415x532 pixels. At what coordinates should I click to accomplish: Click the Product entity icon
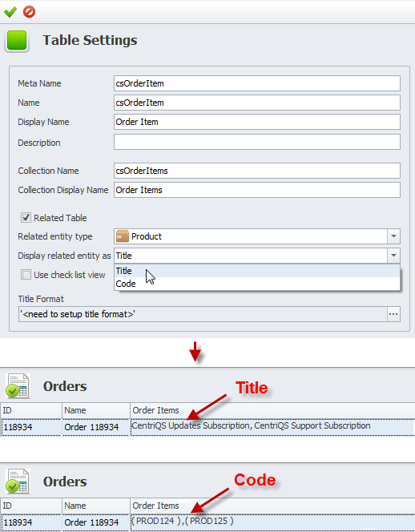tap(123, 236)
